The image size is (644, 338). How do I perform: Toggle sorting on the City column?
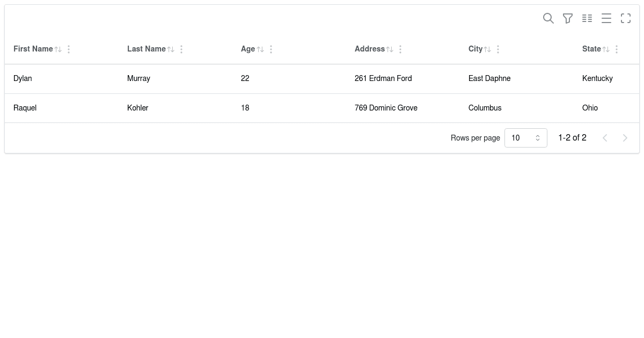pos(487,49)
